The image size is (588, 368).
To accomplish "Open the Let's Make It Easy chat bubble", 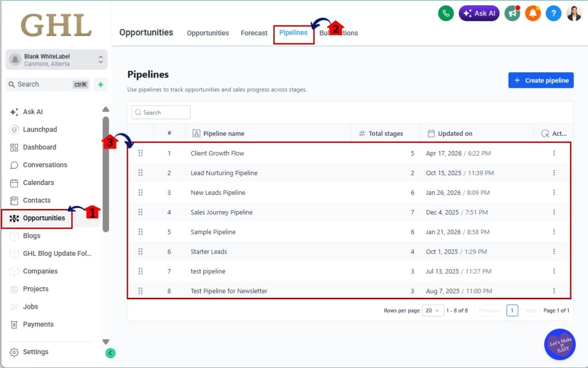I will pos(560,344).
